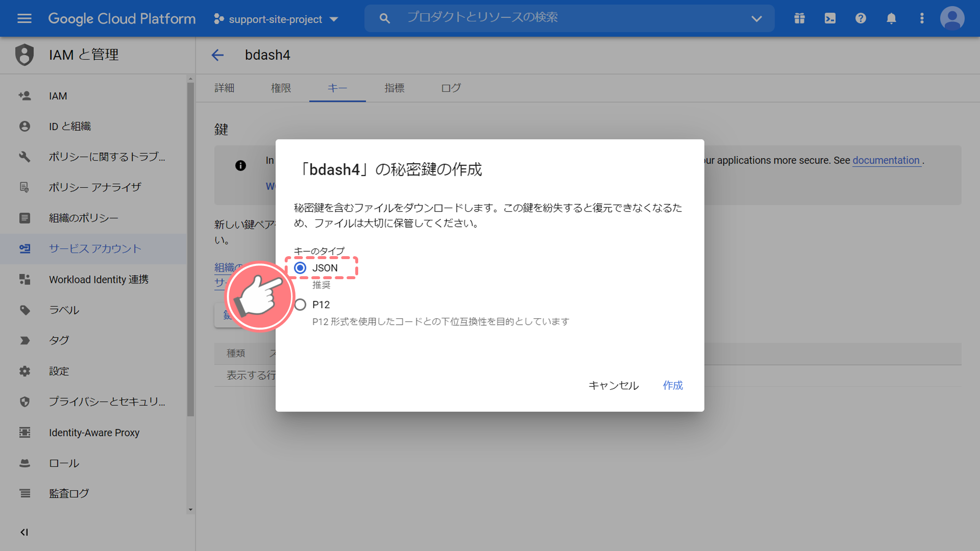Open 監査ログ in the sidebar

[x=93, y=493]
